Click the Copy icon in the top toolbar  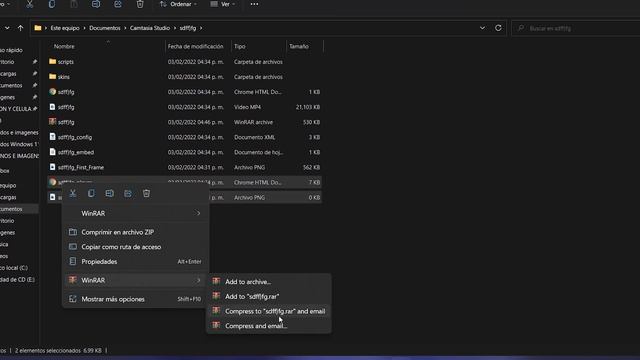click(x=52, y=4)
